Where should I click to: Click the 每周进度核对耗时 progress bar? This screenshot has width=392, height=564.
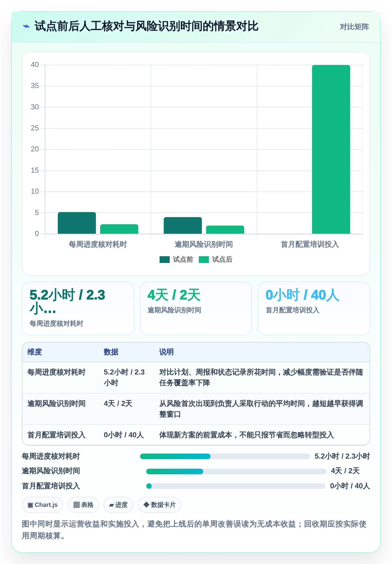(225, 456)
